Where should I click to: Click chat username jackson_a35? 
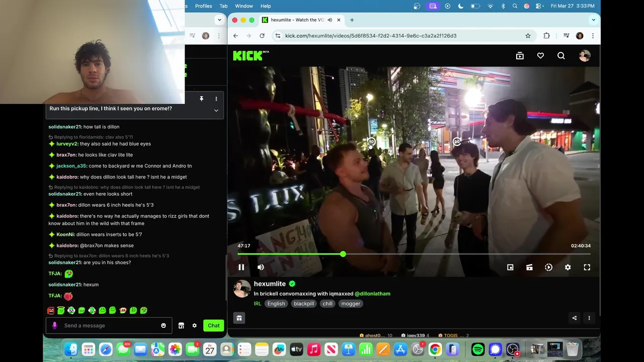(x=71, y=166)
